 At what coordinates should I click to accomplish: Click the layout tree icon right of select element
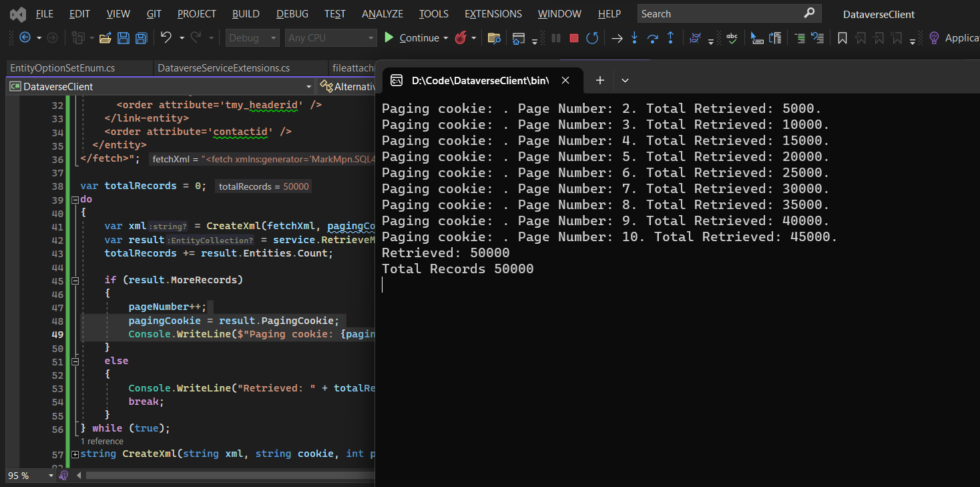(775, 38)
